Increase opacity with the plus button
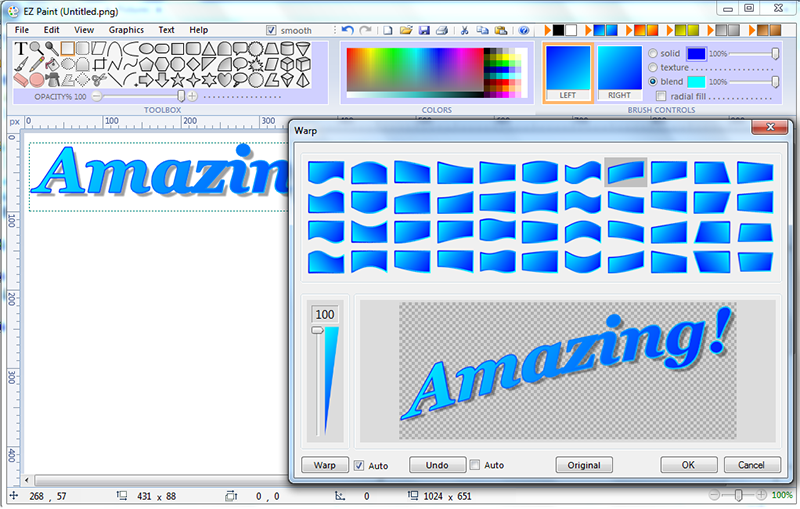Screen dimensions: 800x509 pos(192,96)
